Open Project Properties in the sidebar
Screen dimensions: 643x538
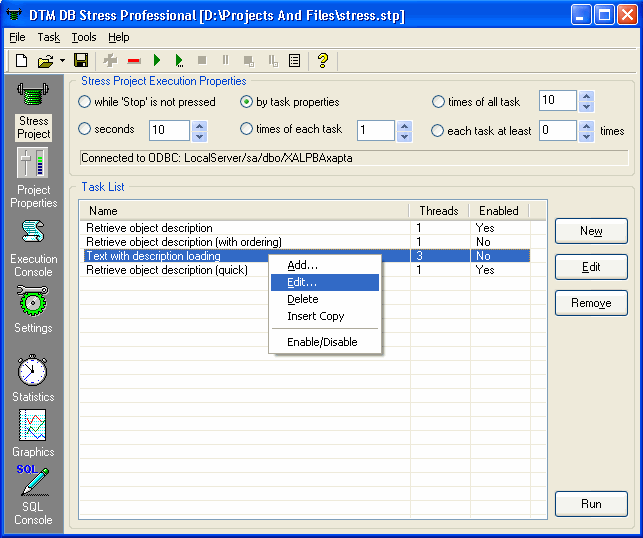click(x=33, y=178)
